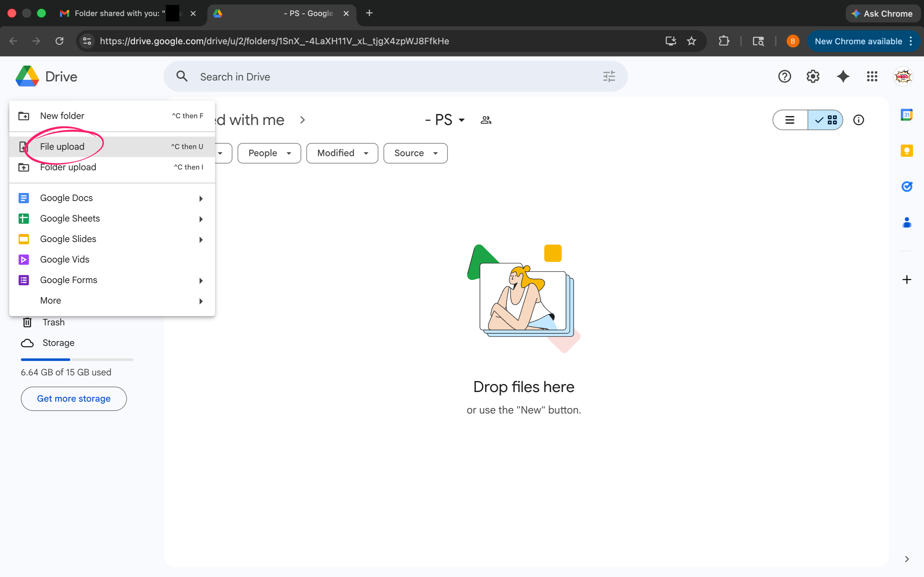Select Google Sheets in the New menu
This screenshot has width=924, height=577.
(x=70, y=218)
